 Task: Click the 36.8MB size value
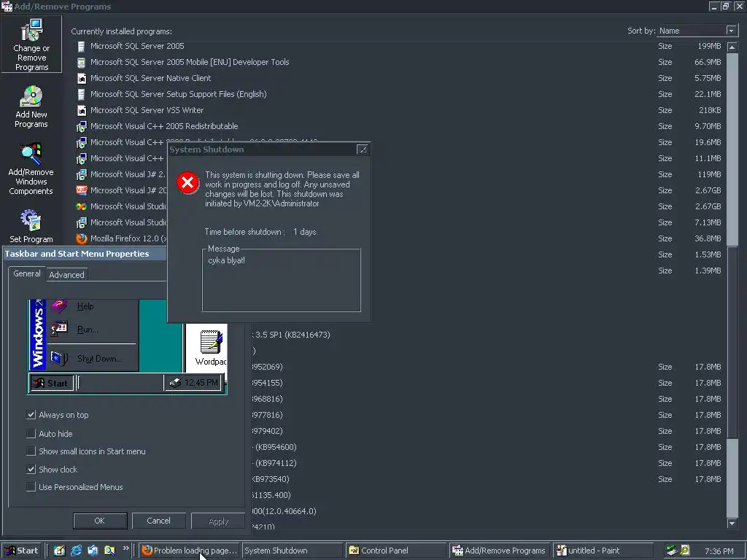[x=708, y=238]
